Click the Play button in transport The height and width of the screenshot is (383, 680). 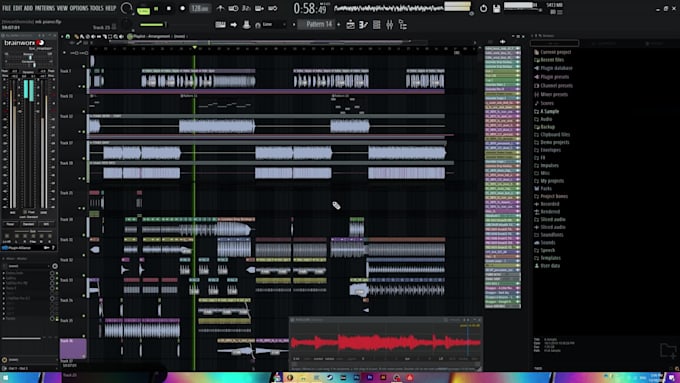[156, 9]
